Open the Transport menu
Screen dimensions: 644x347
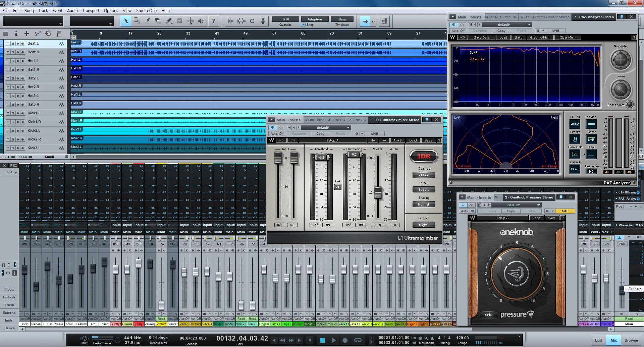point(91,10)
